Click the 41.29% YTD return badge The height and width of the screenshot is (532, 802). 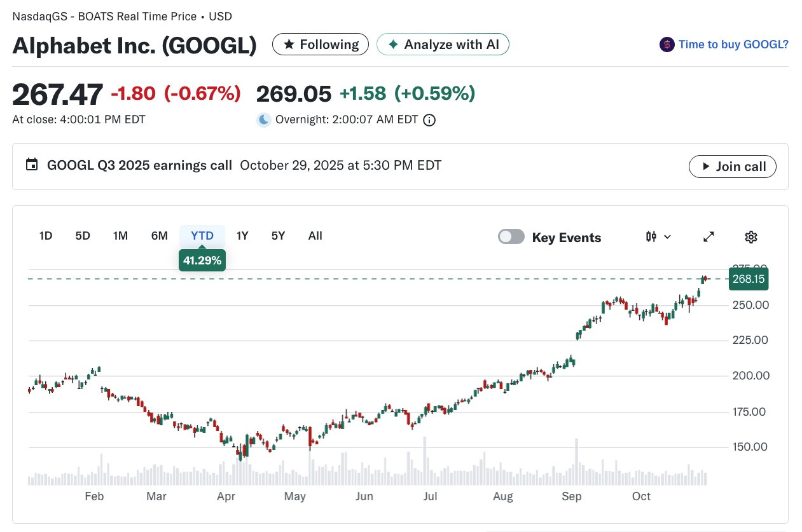pos(202,260)
